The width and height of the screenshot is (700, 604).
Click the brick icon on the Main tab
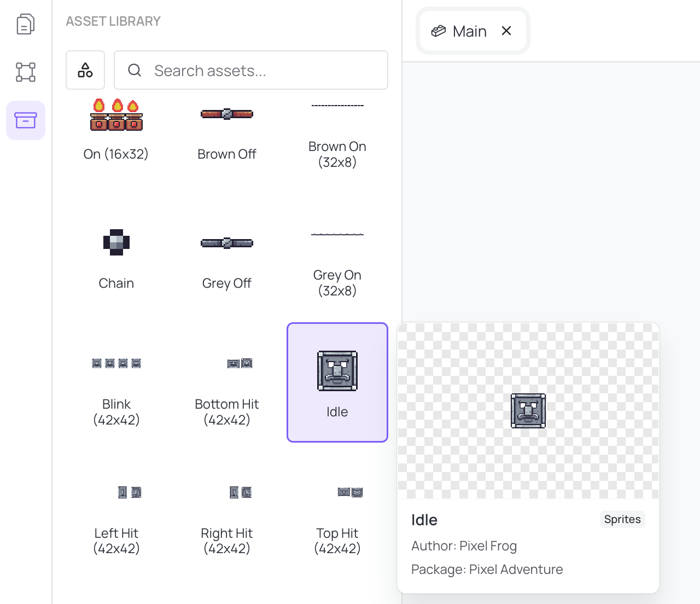pos(438,31)
